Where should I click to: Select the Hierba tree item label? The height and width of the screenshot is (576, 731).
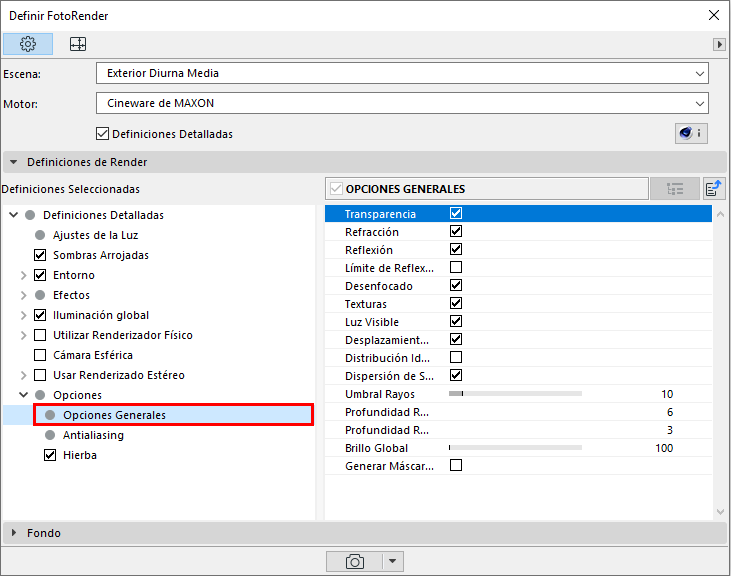(80, 455)
